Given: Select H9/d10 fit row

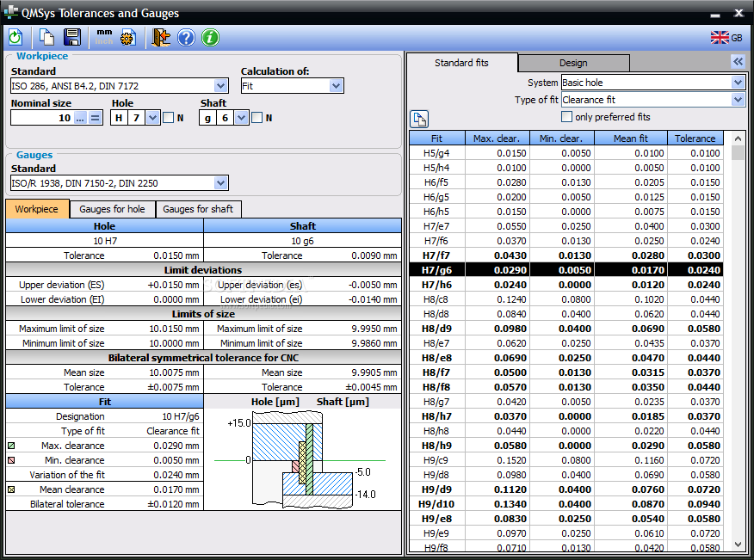Looking at the screenshot, I should (x=566, y=504).
